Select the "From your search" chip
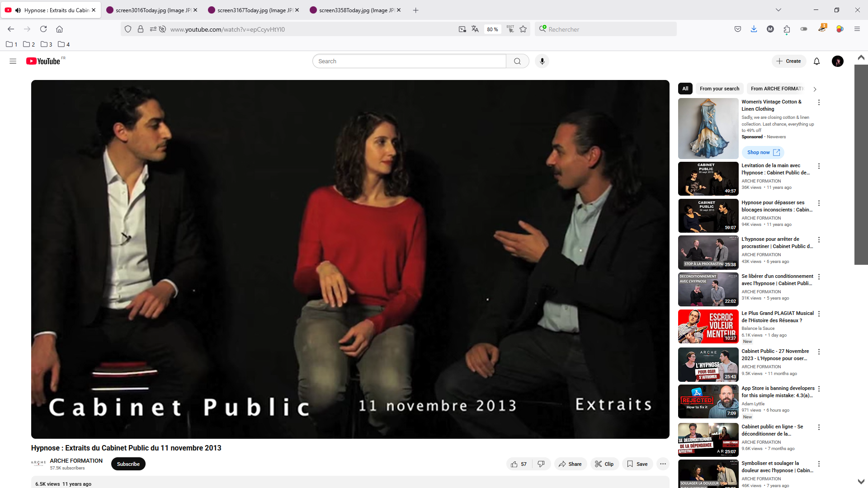 (x=719, y=89)
